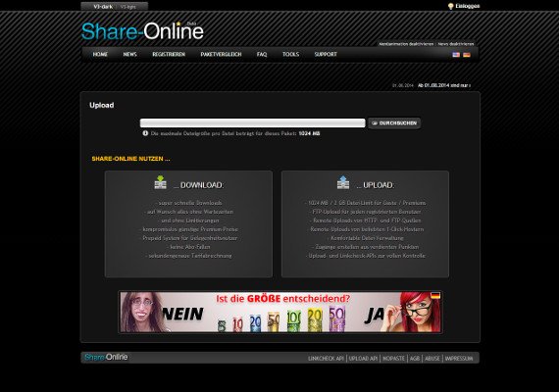This screenshot has height=392, width=559.
Task: Open the Nopaste footer link
Action: coord(393,358)
